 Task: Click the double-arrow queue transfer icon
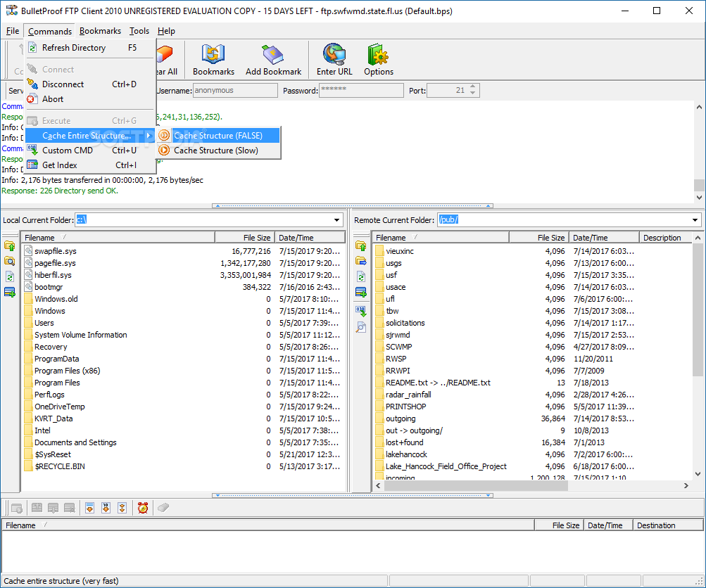pos(122,508)
